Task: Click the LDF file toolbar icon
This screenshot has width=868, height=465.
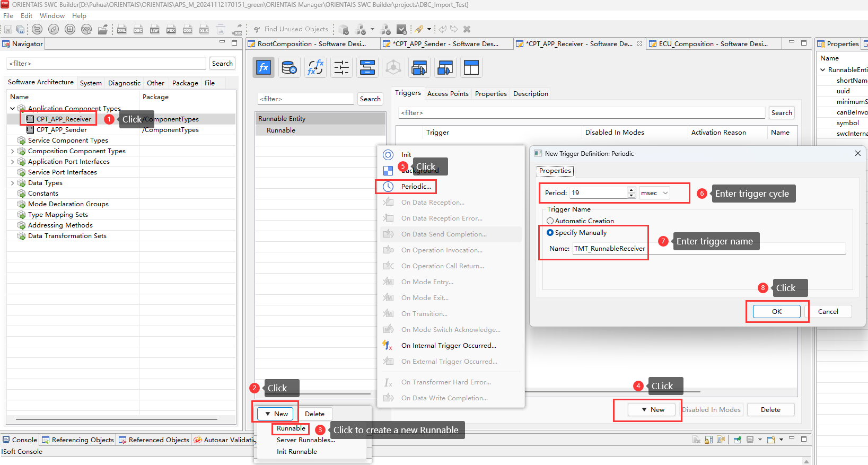Action: click(155, 29)
